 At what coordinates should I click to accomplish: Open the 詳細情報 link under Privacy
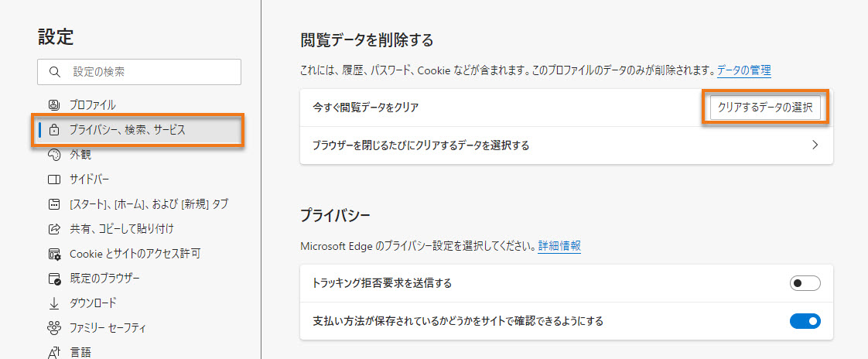[x=559, y=246]
